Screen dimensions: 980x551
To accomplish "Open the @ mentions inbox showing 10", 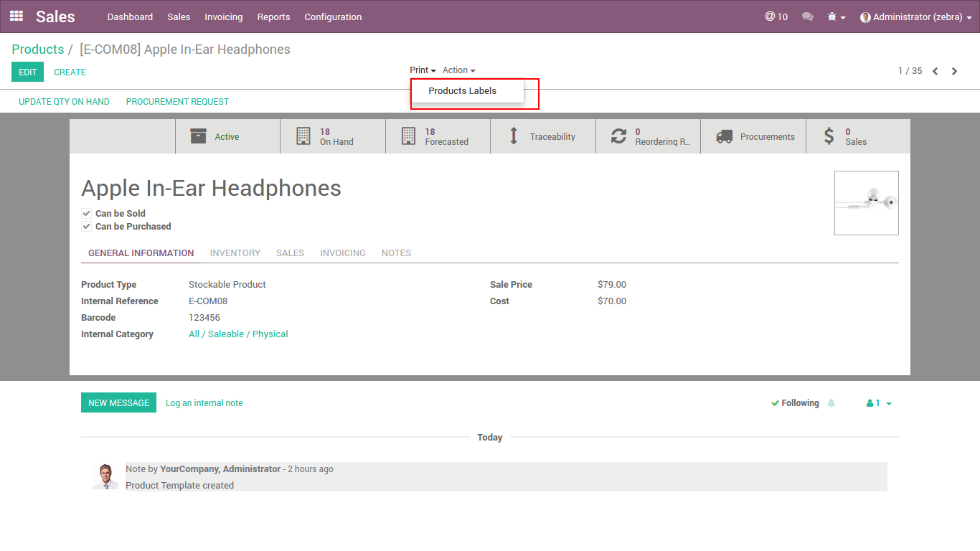I will (x=776, y=17).
